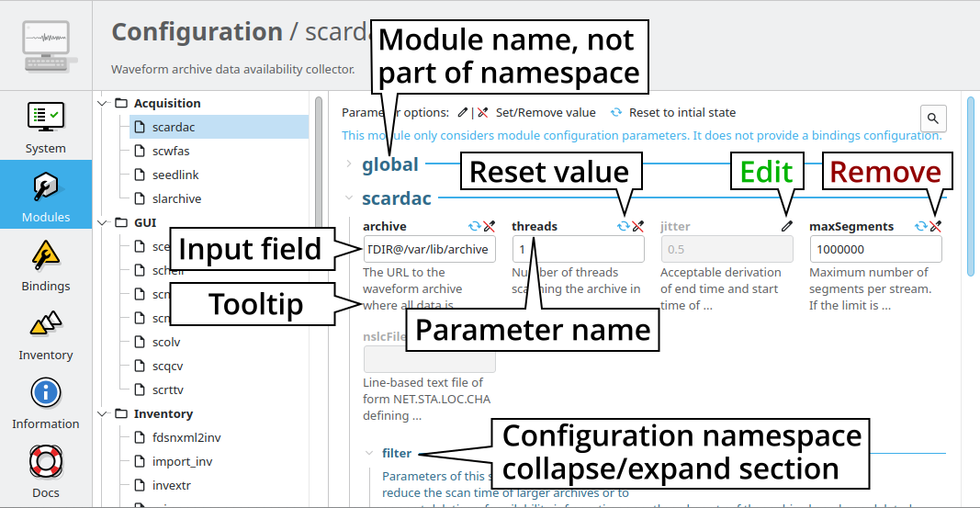Image resolution: width=980 pixels, height=508 pixels.
Task: Select seedlink module in tree
Action: pos(175,175)
